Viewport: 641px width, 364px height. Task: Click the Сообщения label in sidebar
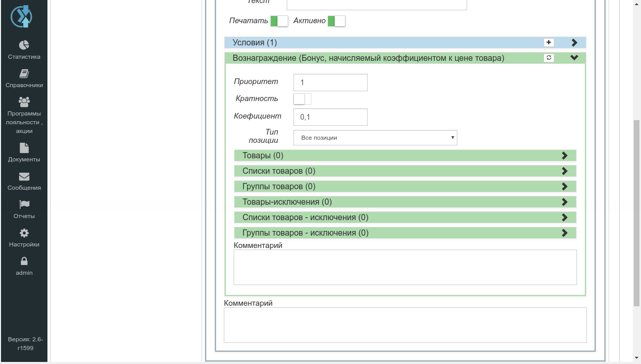[x=24, y=188]
